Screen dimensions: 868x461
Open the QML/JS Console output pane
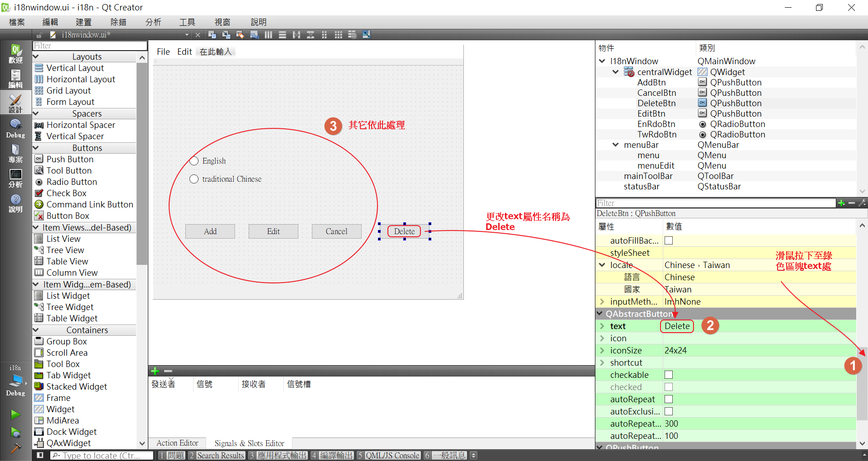coord(389,455)
